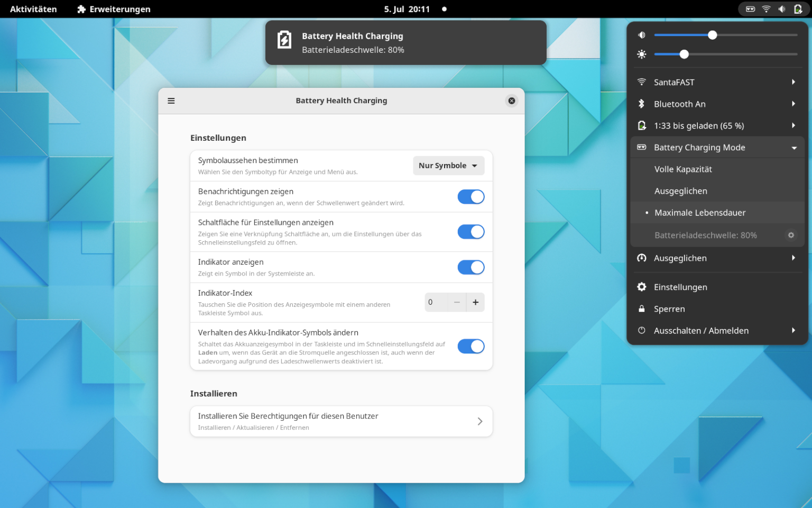
Task: Select Volle Kapazität charging mode
Action: pos(683,169)
